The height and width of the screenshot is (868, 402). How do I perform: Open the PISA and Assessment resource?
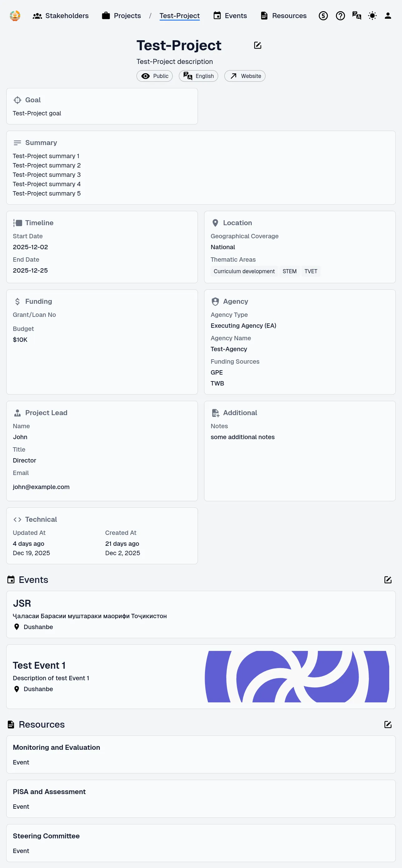(x=201, y=798)
